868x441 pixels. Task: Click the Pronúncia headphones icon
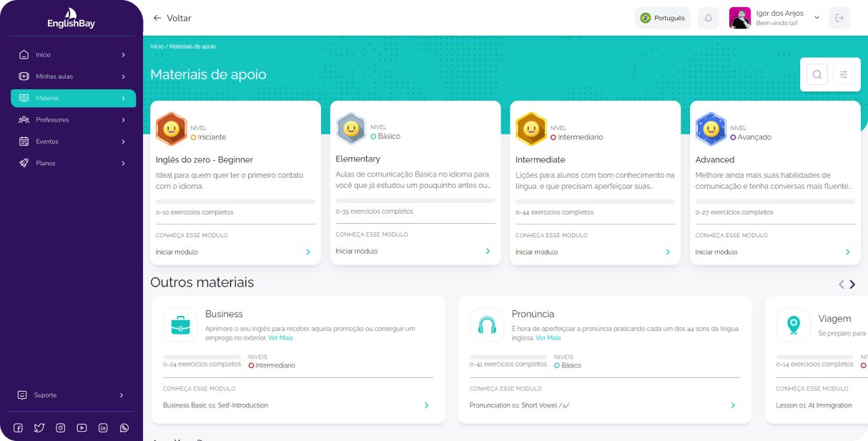pyautogui.click(x=487, y=325)
